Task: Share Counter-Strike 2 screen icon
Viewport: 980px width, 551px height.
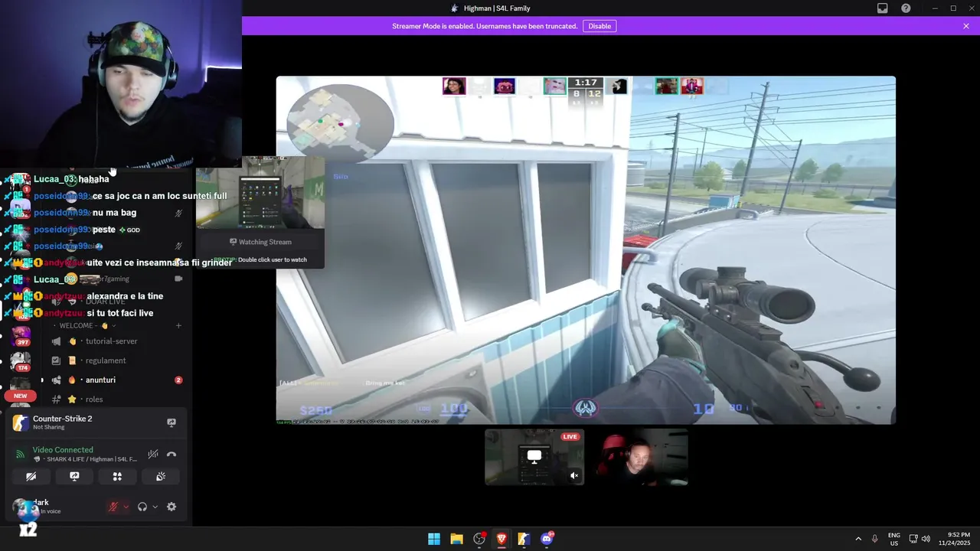Action: click(x=171, y=422)
